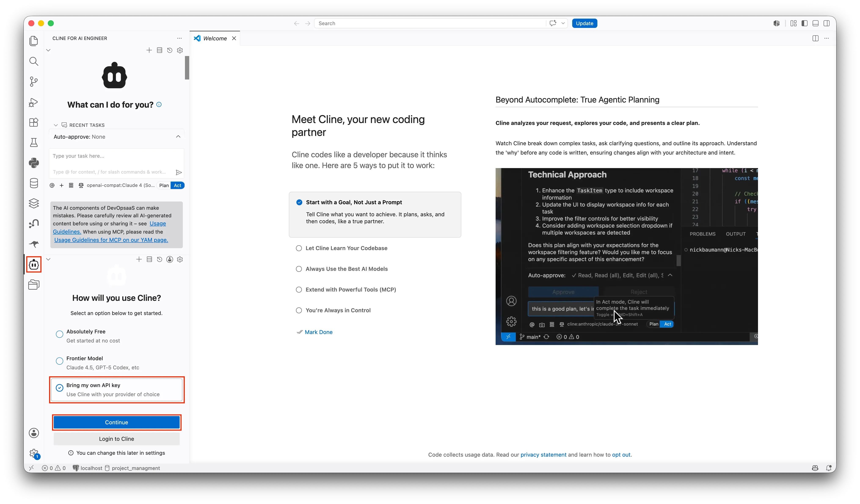860x504 pixels.
Task: Close the Welcome tab
Action: [234, 38]
